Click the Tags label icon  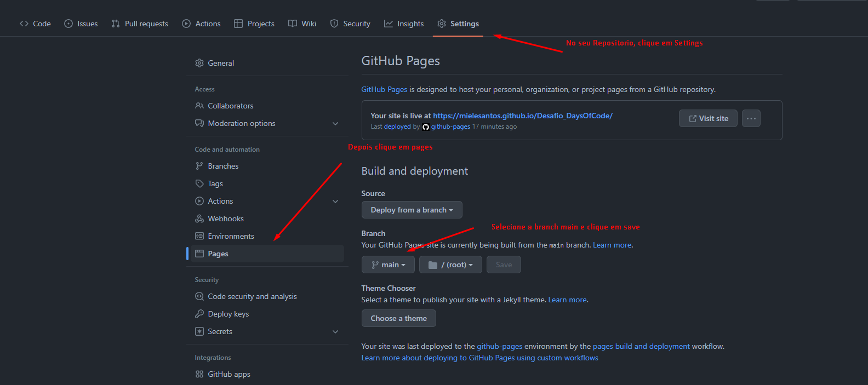coord(199,183)
